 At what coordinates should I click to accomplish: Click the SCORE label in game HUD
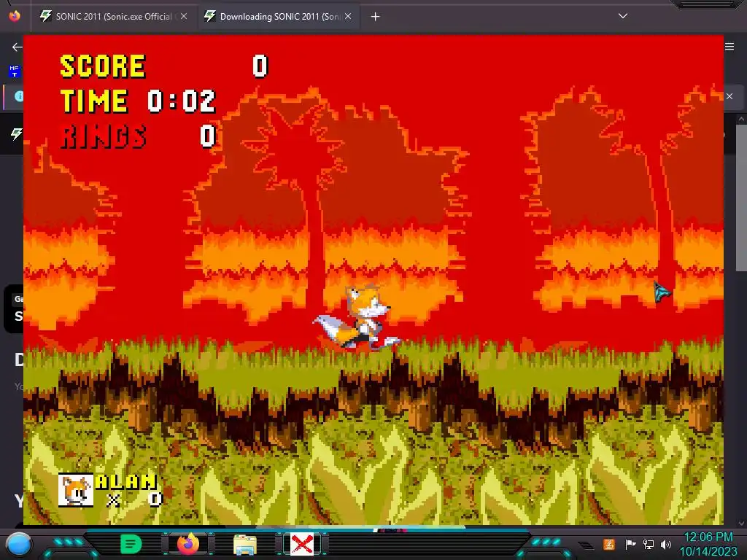tap(102, 66)
